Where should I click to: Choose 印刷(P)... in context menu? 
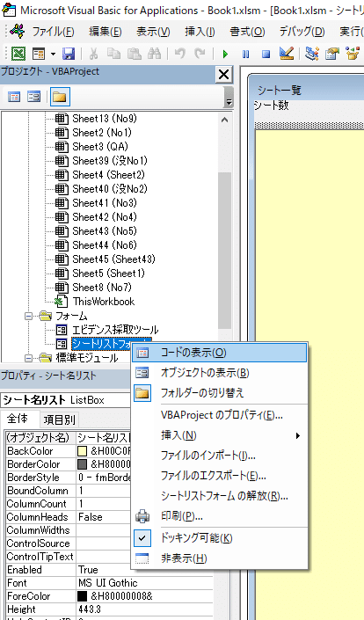[x=219, y=516]
